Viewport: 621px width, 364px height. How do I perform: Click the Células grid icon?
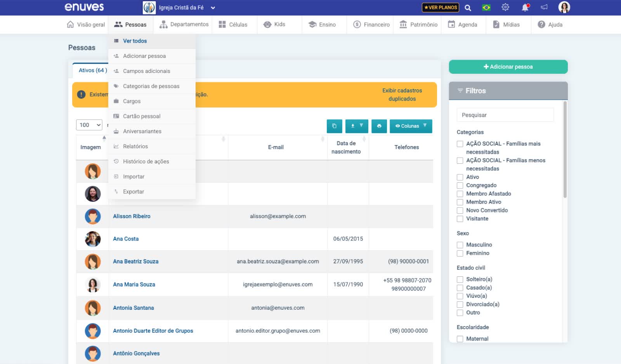point(222,24)
